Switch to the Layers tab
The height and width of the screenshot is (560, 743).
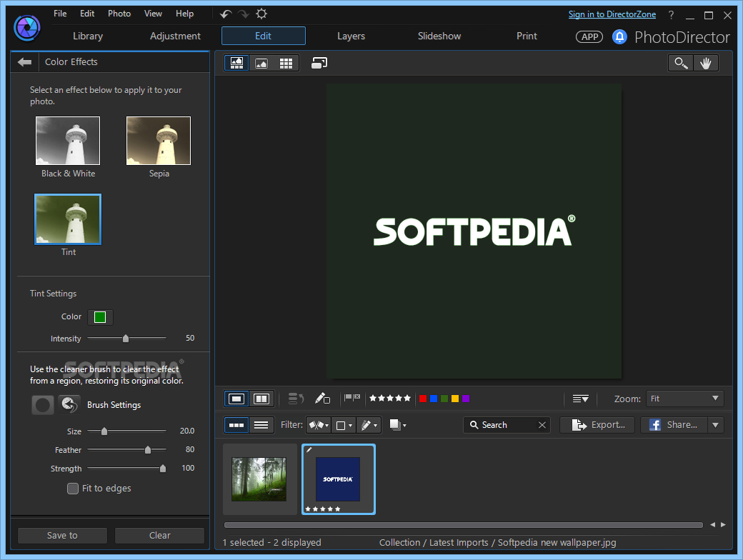click(351, 36)
